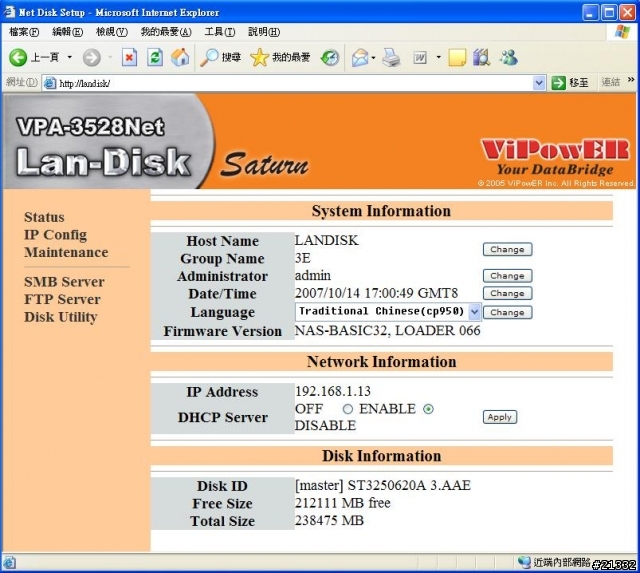Click the yellow Discuss note icon
Image resolution: width=640 pixels, height=573 pixels.
pos(457,58)
